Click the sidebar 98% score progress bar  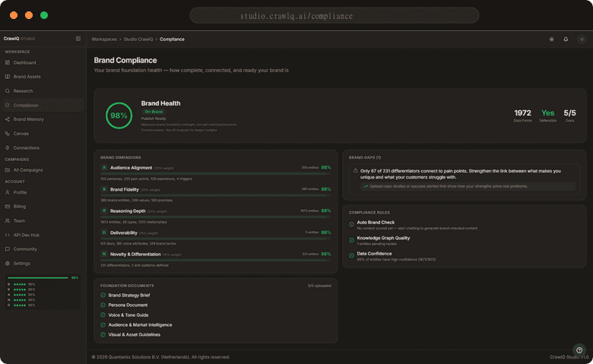point(38,278)
